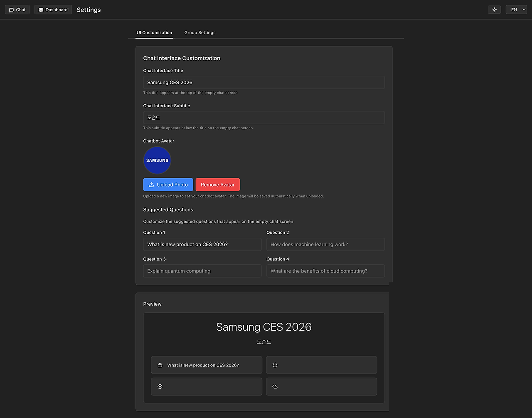The width and height of the screenshot is (532, 418).
Task: Click the Suggested Questions heading
Action: click(168, 210)
